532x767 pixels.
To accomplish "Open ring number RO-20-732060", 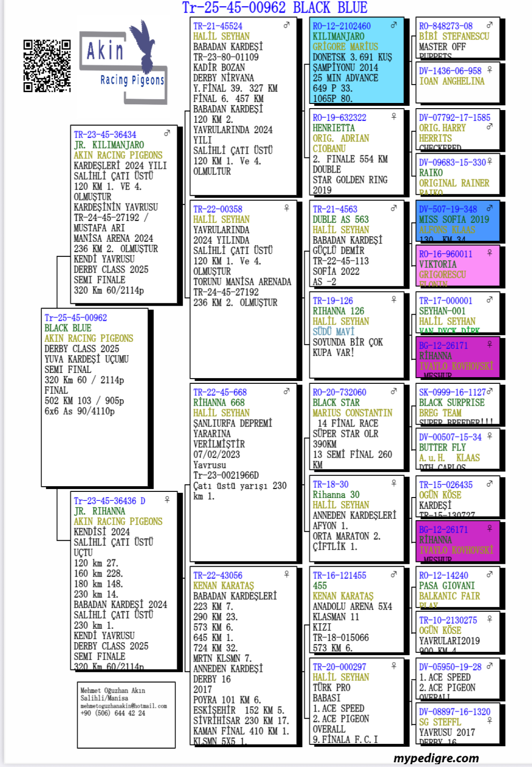I will (x=339, y=392).
